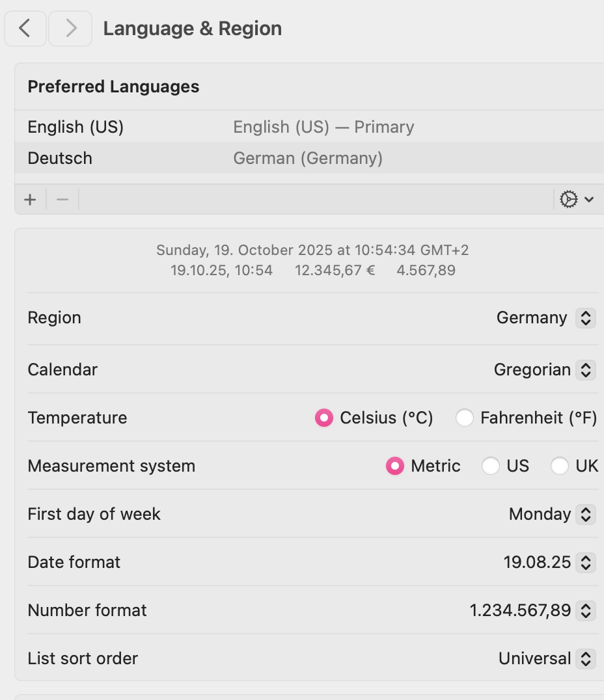Remove the selected language with minus
Viewport: 604px width, 700px height.
(62, 200)
